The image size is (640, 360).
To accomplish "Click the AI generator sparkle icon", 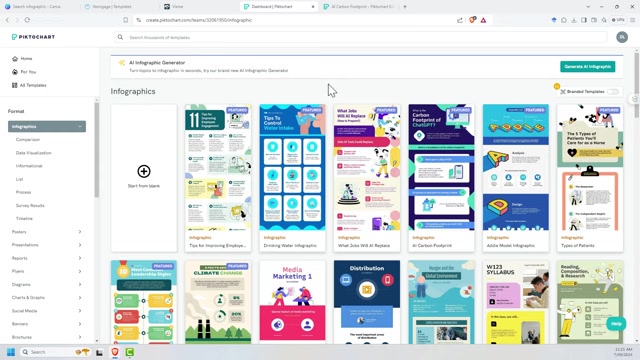I will click(x=122, y=63).
